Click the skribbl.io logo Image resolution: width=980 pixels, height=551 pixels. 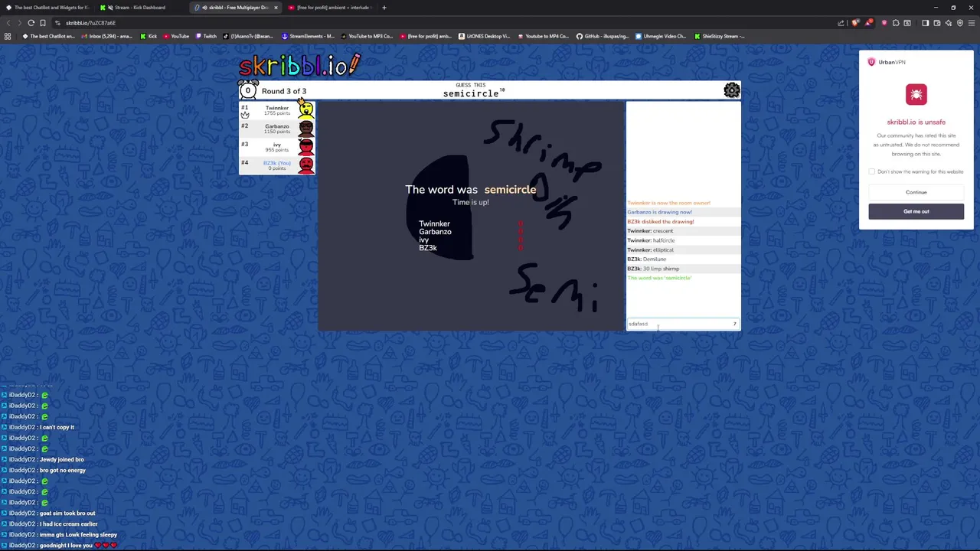(299, 65)
